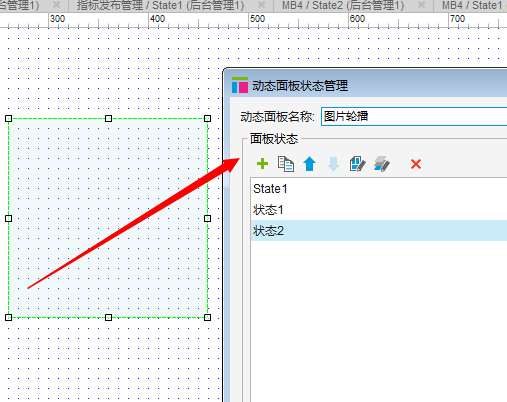The height and width of the screenshot is (402, 507).
Task: Click the edit all states icon
Action: coord(382,164)
